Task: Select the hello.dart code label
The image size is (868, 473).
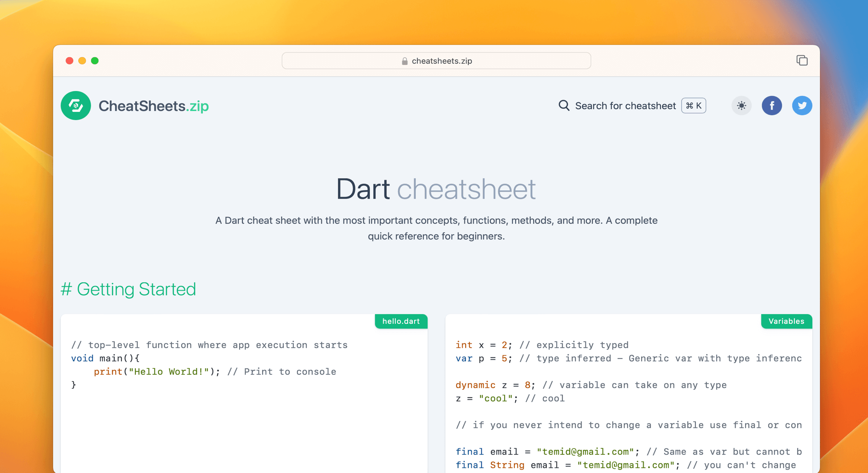Action: (401, 321)
